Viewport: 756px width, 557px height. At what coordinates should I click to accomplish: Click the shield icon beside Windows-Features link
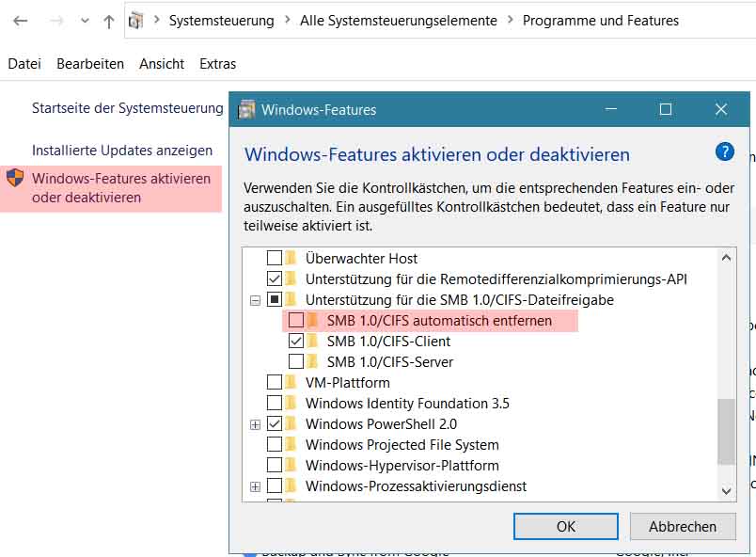pyautogui.click(x=15, y=178)
